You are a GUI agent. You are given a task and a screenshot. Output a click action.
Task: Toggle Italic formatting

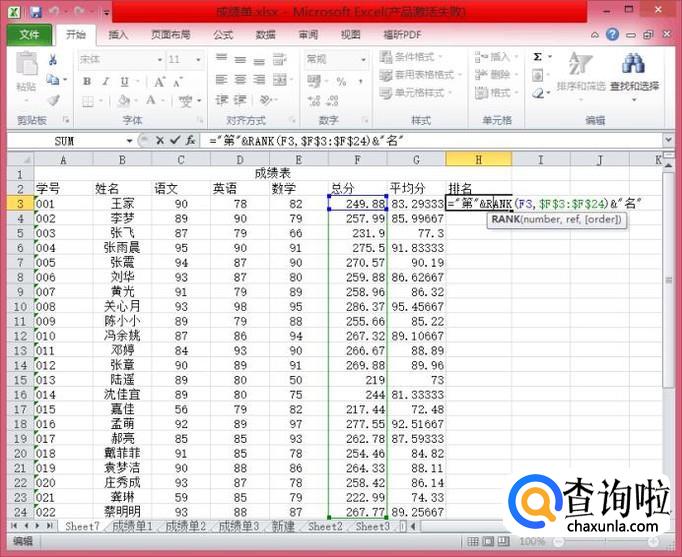click(106, 81)
